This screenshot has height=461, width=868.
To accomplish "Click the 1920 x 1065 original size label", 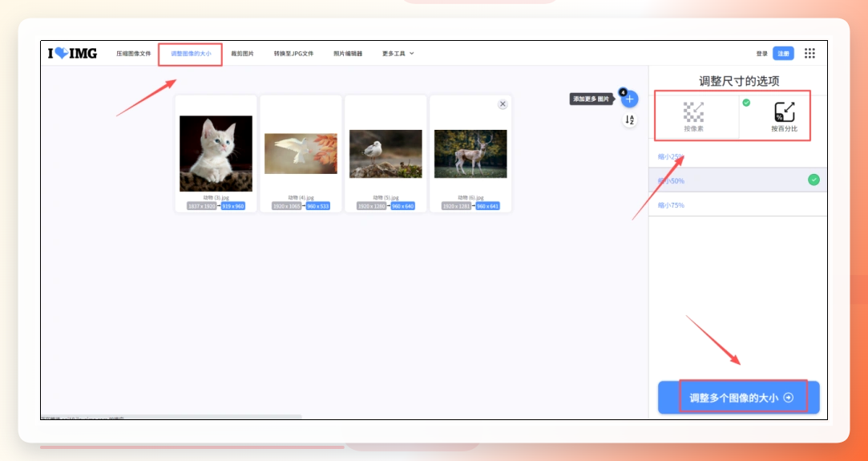I will tap(287, 206).
